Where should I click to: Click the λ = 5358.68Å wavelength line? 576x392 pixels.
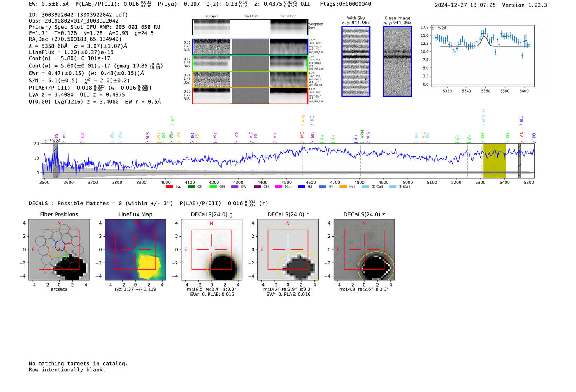[x=78, y=46]
